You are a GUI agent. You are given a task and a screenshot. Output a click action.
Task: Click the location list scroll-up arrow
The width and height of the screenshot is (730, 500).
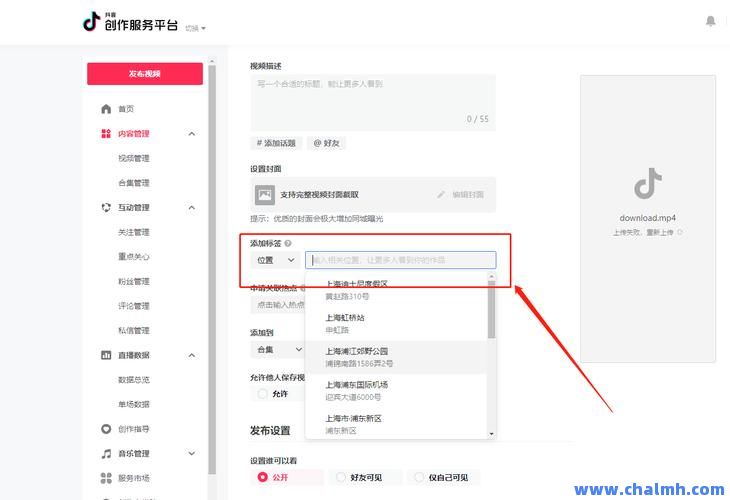[x=491, y=277]
